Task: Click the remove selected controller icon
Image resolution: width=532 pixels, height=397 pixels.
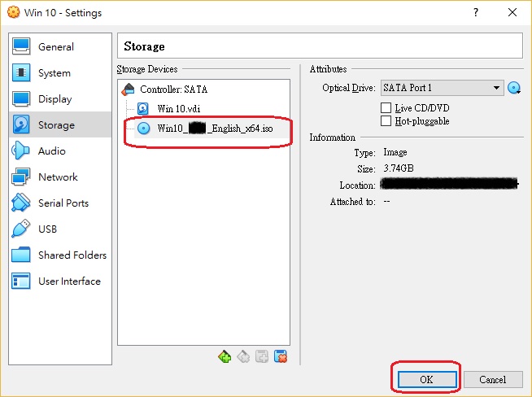Action: tap(243, 356)
